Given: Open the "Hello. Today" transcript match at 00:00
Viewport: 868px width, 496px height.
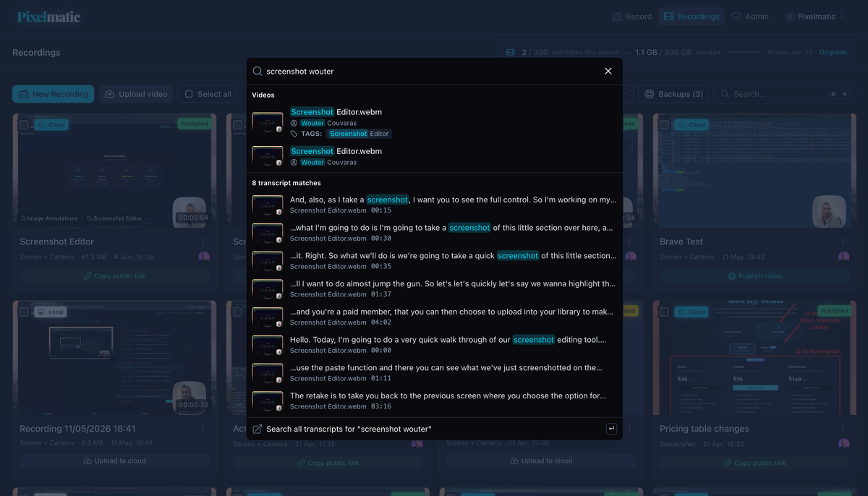Looking at the screenshot, I should [434, 345].
